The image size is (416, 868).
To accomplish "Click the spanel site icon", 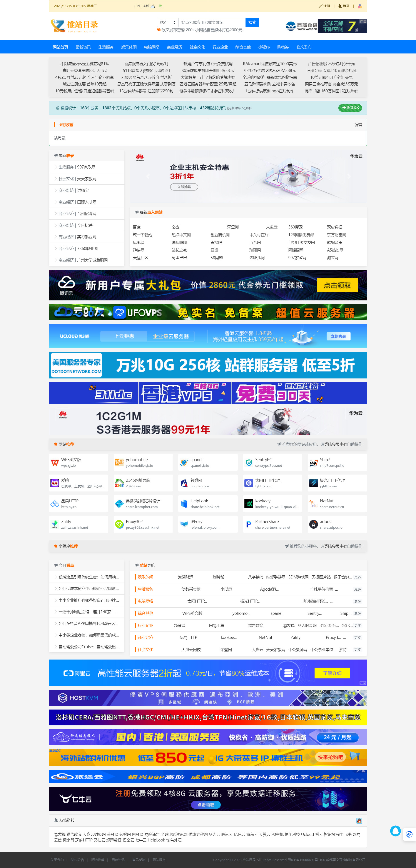I will coord(184,462).
